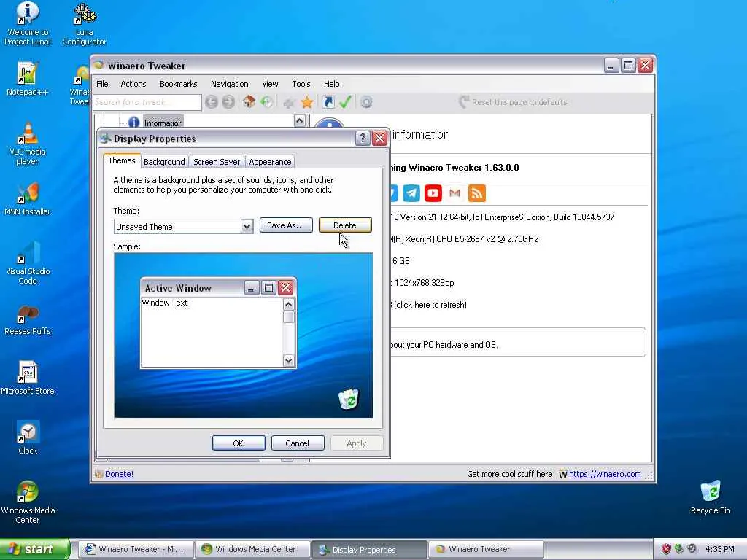Open the Tools menu
Image resolution: width=747 pixels, height=560 pixels.
click(x=301, y=84)
